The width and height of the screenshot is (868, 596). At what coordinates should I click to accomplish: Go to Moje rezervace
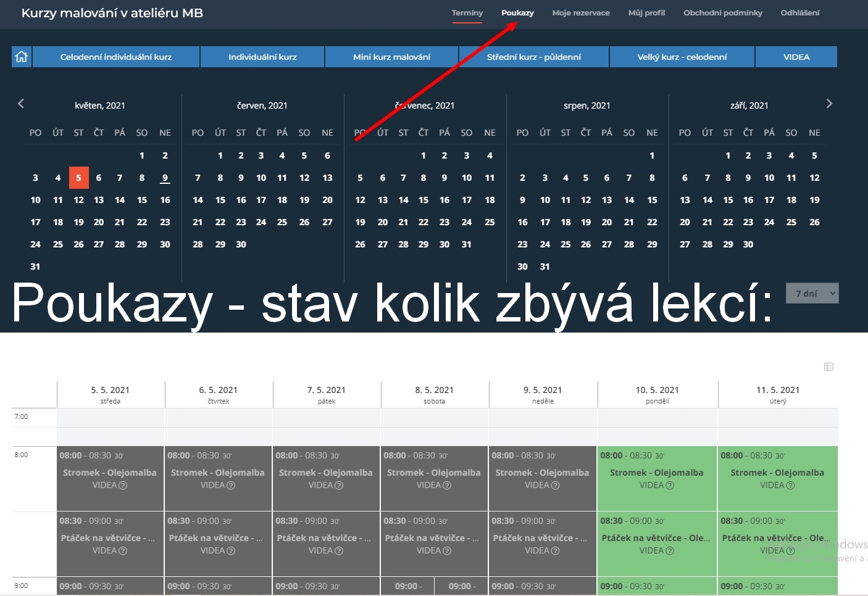[581, 13]
